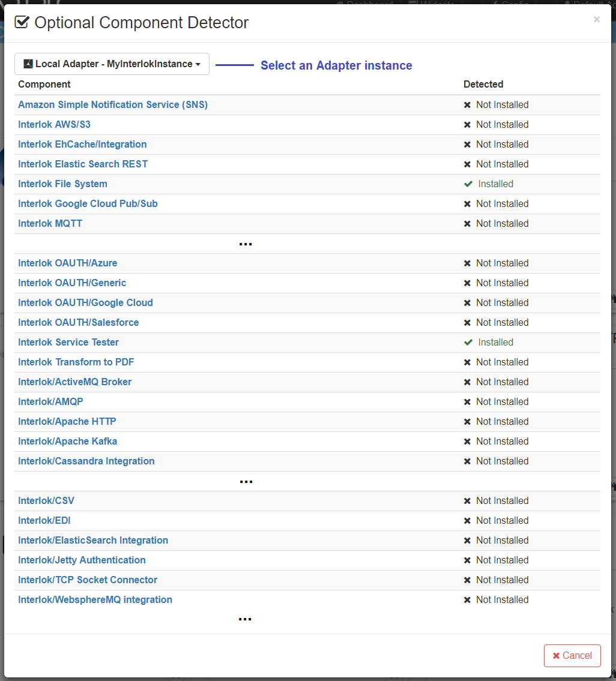Open the Interlok/WebsphereMQ integration link
Screen dimensions: 616x681
tap(95, 600)
